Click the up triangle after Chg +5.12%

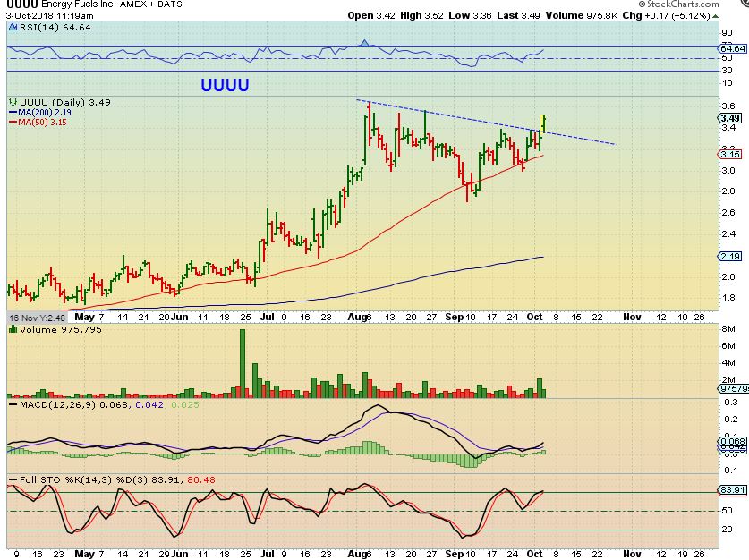coord(716,16)
